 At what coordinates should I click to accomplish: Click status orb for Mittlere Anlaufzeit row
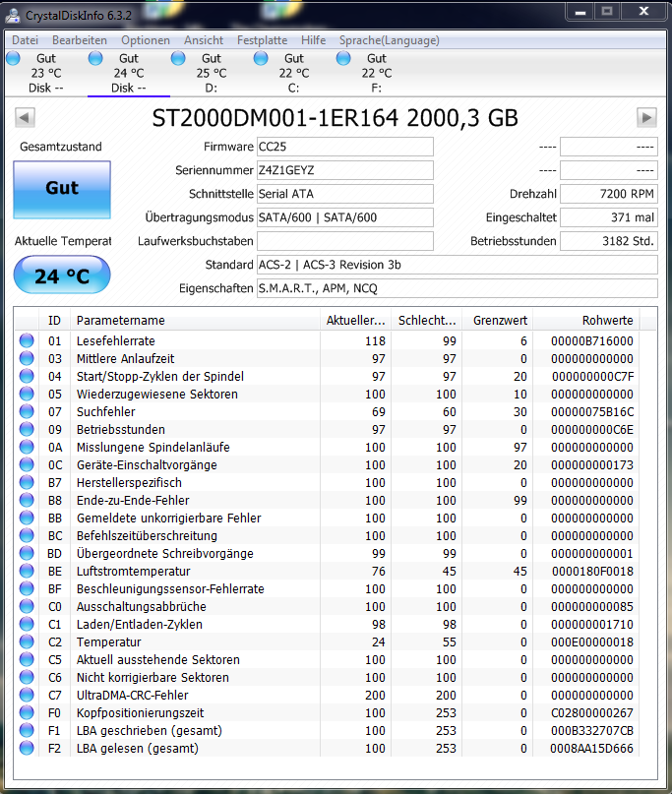pyautogui.click(x=27, y=358)
